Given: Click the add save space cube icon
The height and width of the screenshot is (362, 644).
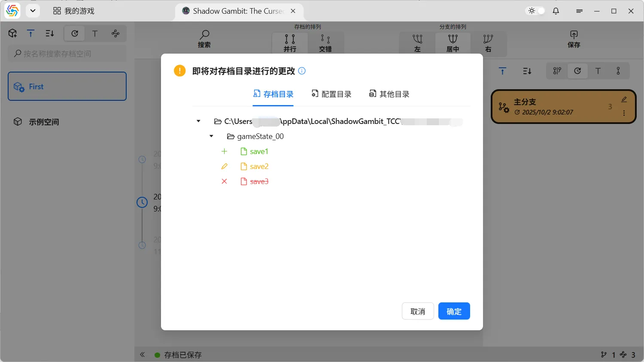Looking at the screenshot, I should pyautogui.click(x=12, y=33).
